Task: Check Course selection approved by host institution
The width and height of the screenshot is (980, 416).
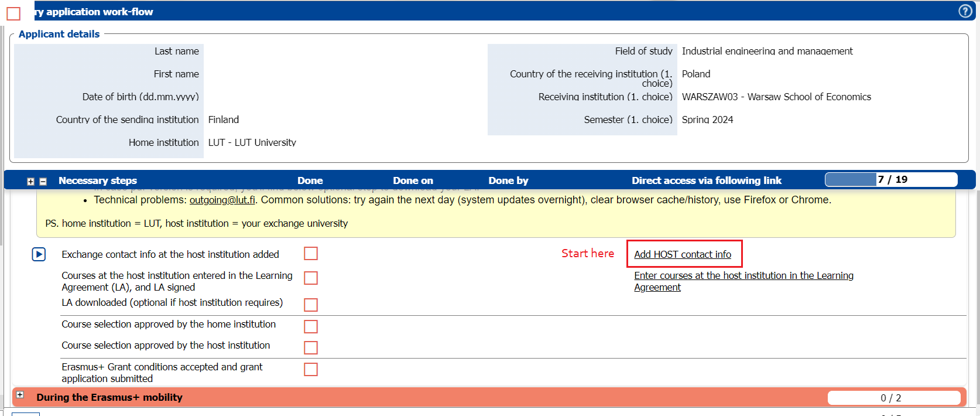Action: click(x=311, y=347)
